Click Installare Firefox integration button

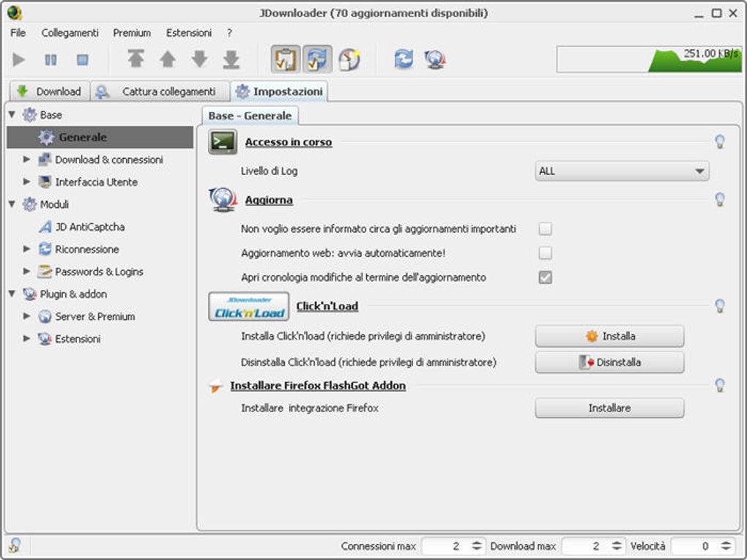(x=609, y=408)
